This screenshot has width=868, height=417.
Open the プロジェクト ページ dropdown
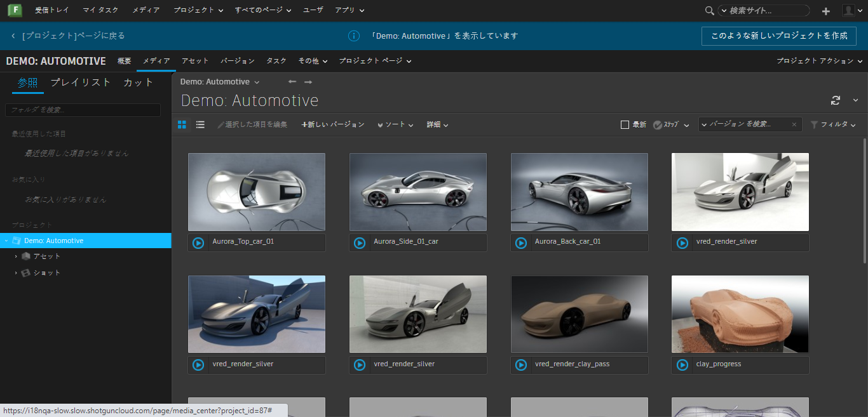click(x=375, y=61)
